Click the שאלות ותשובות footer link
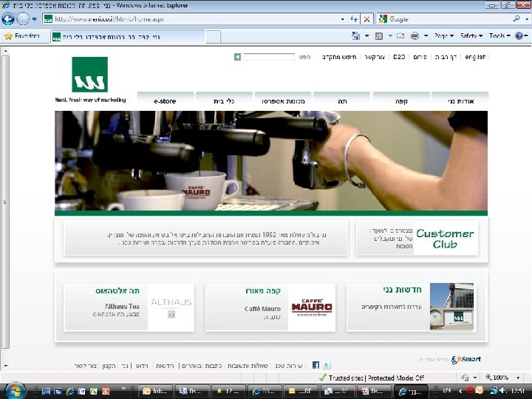Image resolution: width=532 pixels, height=399 pixels. (x=248, y=366)
